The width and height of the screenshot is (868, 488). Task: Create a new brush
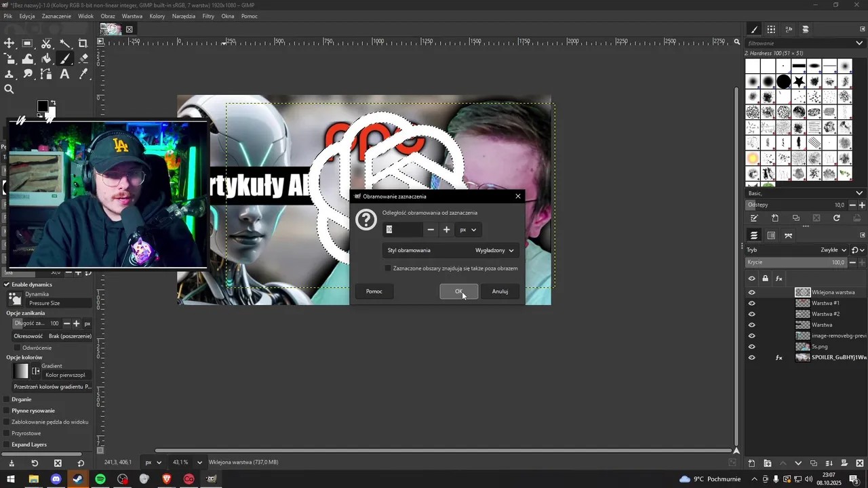[775, 218]
